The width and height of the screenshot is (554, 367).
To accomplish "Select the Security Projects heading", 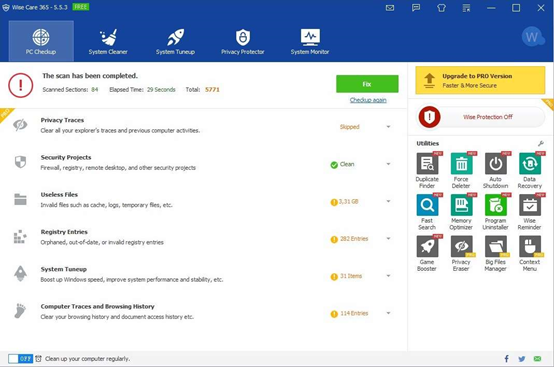I will pos(66,157).
